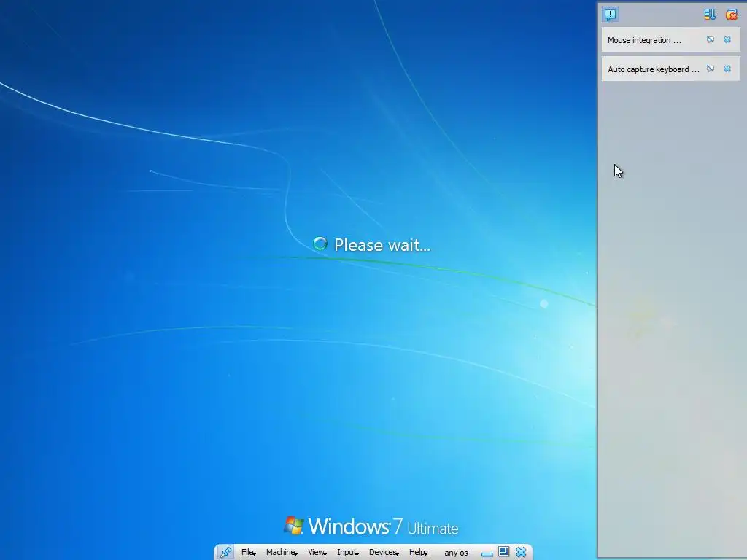747x560 pixels.
Task: Toggle the mini toolbar pushpin
Action: point(226,553)
